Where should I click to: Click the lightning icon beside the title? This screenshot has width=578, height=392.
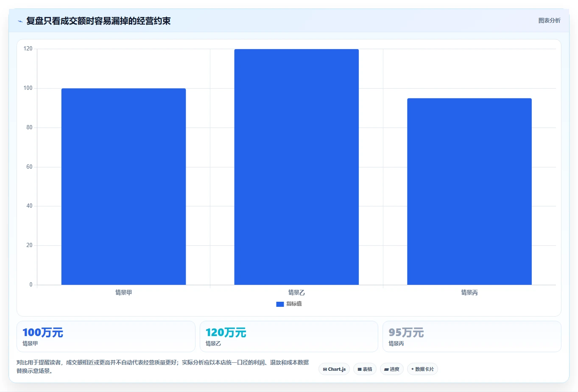20,21
